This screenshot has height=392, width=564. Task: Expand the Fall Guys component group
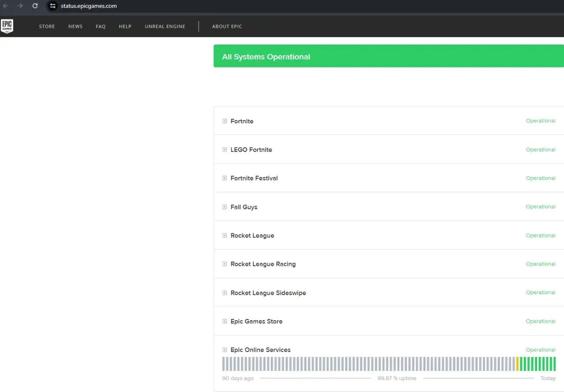coord(224,207)
